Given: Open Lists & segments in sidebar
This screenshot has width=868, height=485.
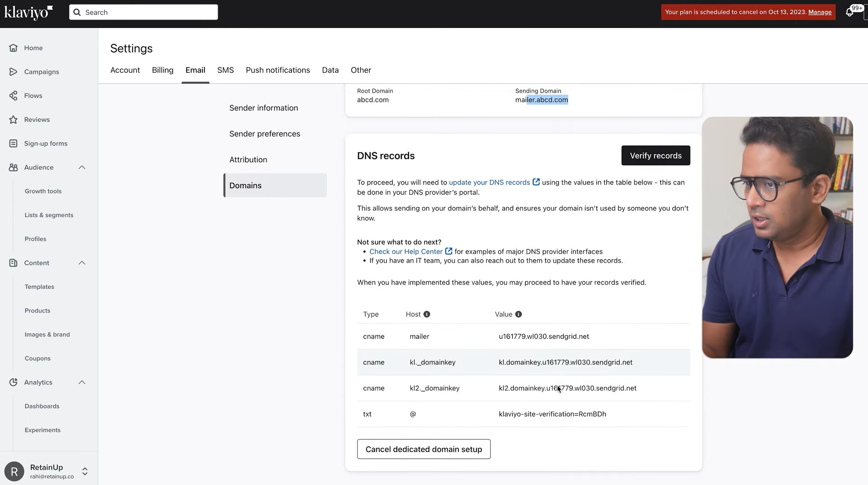Looking at the screenshot, I should click(x=49, y=215).
